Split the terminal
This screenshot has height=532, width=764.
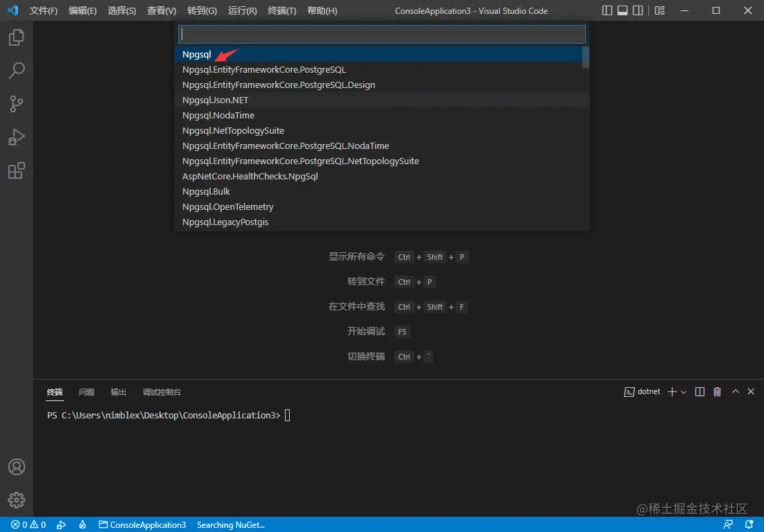pos(700,392)
